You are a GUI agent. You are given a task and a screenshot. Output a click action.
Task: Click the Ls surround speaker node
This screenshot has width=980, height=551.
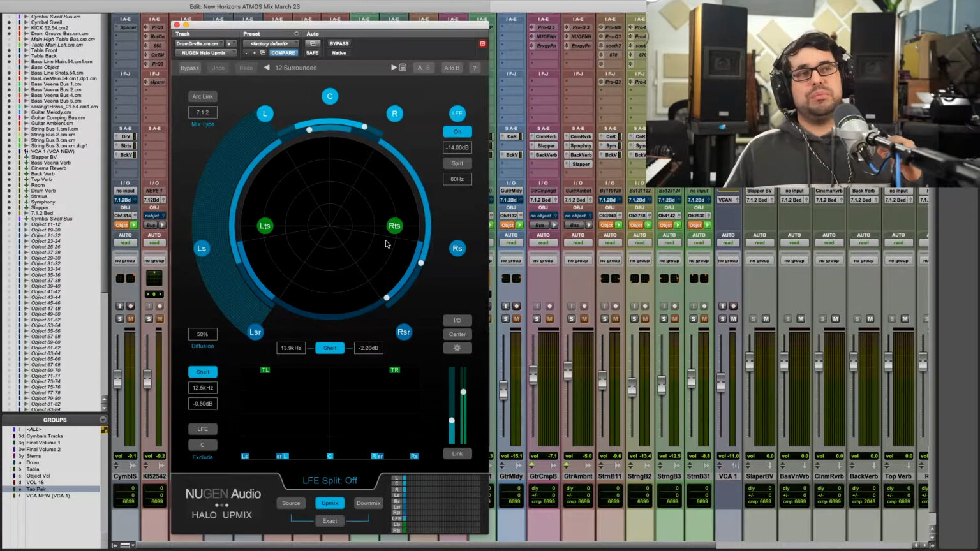202,248
